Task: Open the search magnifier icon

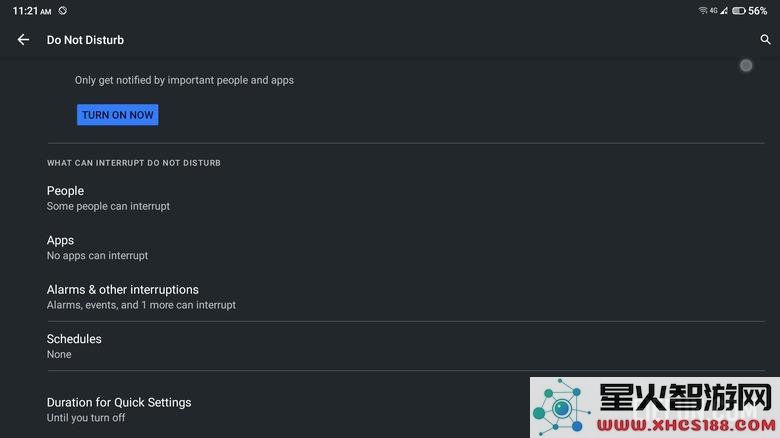Action: pos(765,40)
